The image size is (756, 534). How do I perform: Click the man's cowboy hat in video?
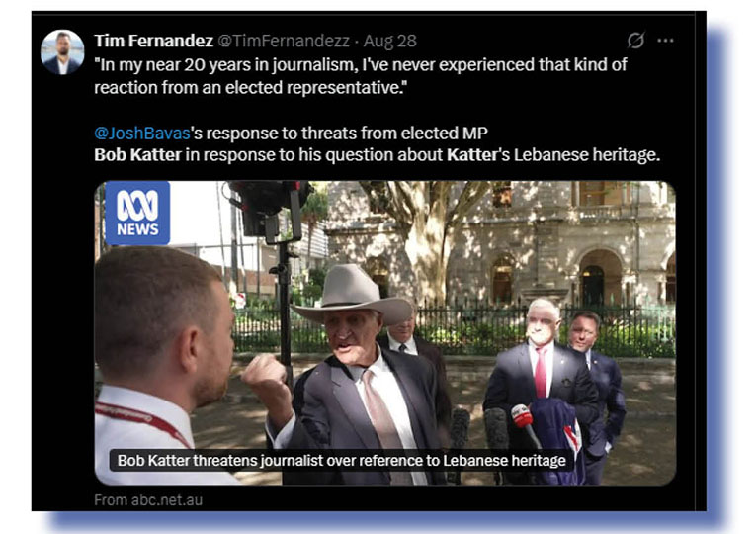coord(352,295)
